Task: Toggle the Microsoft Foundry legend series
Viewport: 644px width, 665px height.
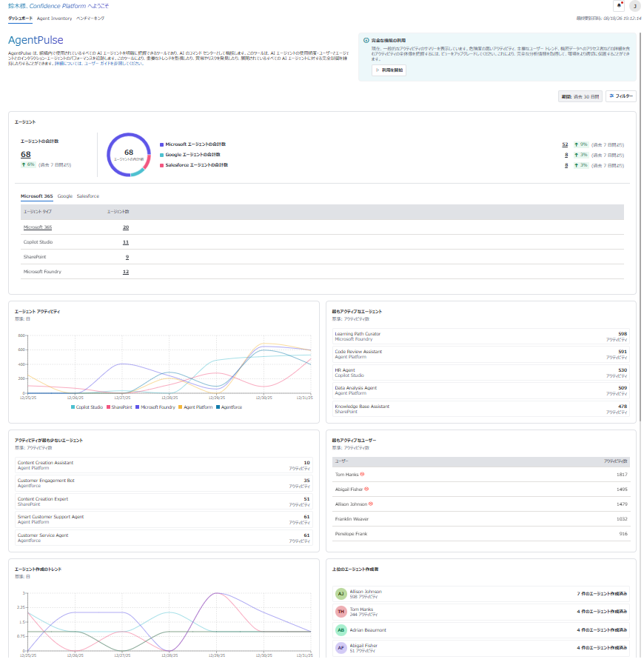Action: tap(155, 407)
